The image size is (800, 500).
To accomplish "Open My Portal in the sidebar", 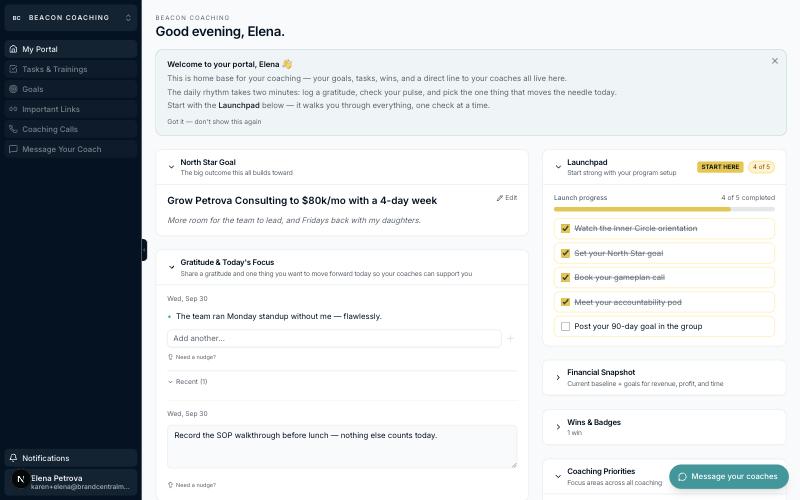I will [71, 49].
